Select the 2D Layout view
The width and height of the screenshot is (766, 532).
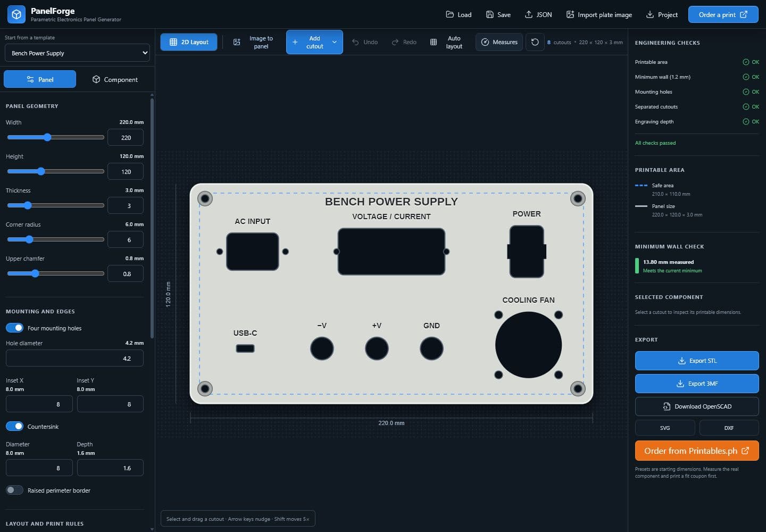click(189, 42)
